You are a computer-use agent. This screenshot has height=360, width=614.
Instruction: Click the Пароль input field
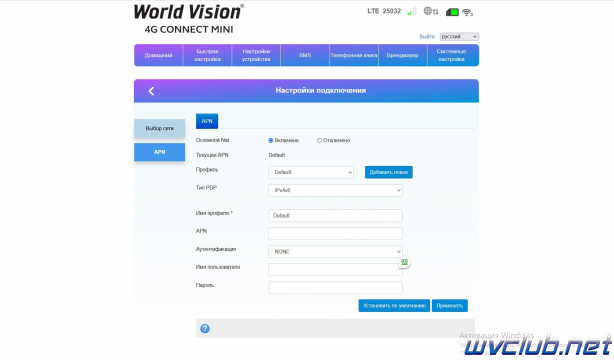335,288
